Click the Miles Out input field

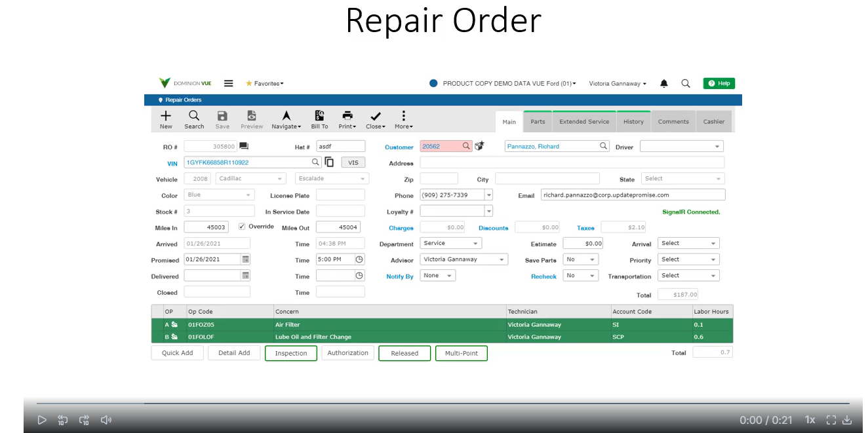(x=338, y=227)
